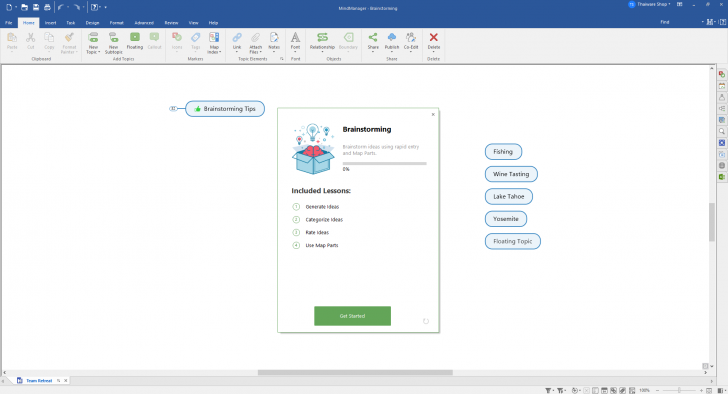Open the Generate Ideas lesson
The width and height of the screenshot is (728, 394).
[x=322, y=207]
